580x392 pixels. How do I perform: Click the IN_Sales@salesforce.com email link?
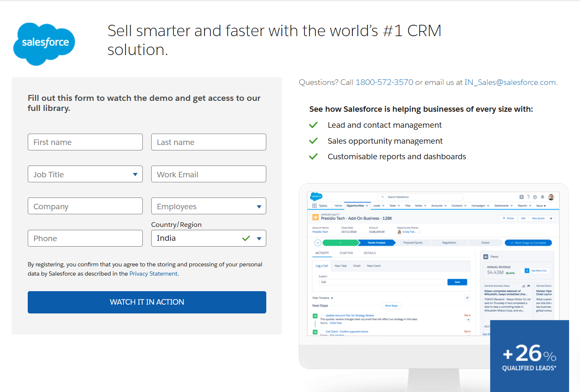click(x=510, y=82)
